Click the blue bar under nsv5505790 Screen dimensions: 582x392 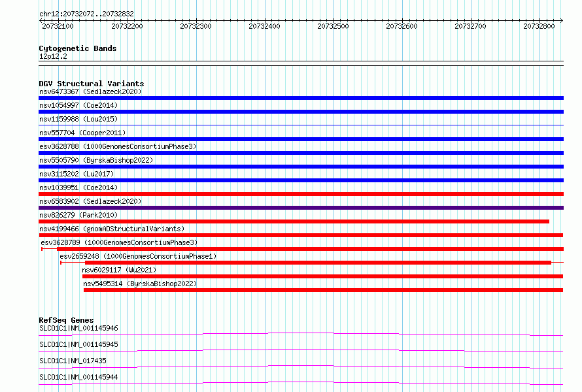tap(301, 167)
